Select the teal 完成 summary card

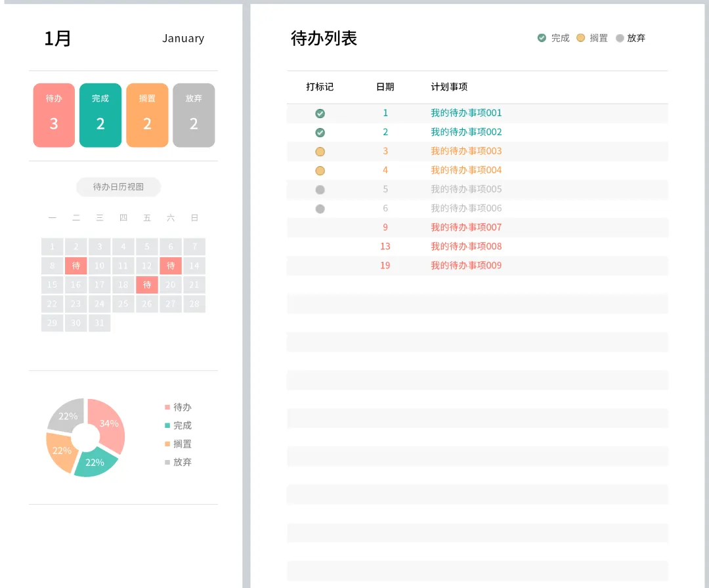(x=100, y=115)
